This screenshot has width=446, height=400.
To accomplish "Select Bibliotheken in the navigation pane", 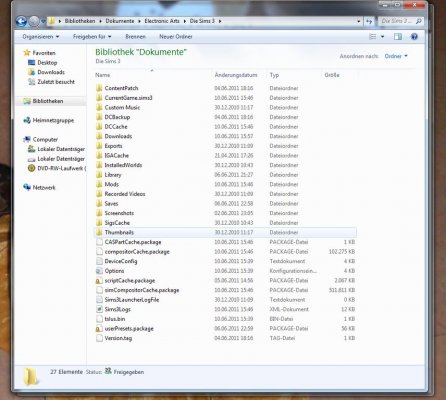I will 48,101.
